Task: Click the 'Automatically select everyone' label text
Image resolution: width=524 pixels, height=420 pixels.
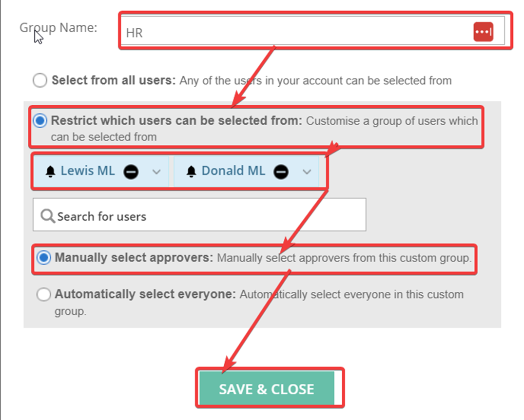Action: click(145, 294)
